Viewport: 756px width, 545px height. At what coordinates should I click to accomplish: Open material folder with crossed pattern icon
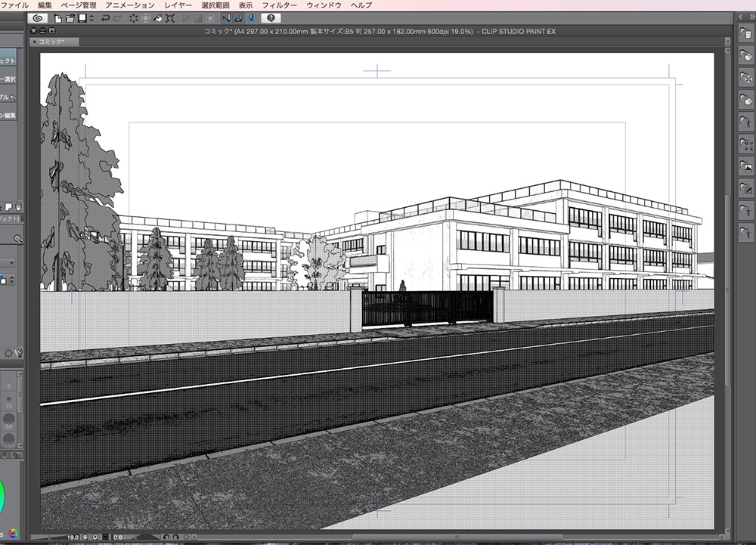pos(746,78)
